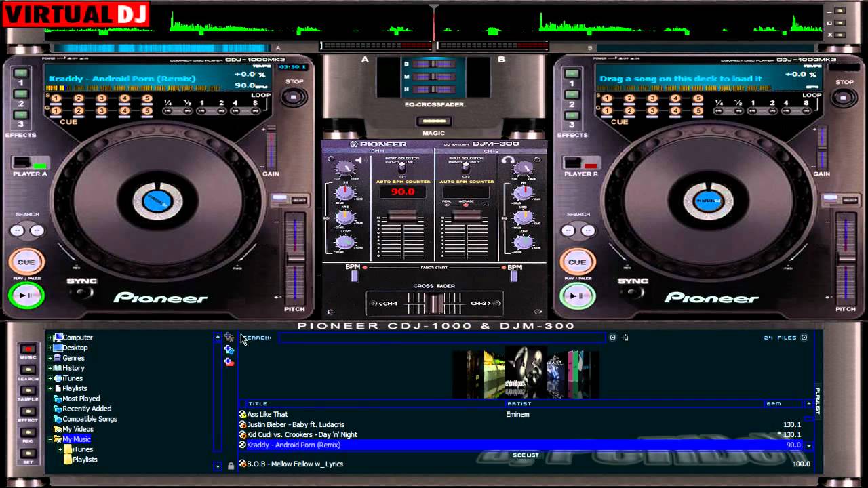This screenshot has width=868, height=488.
Task: Open the SEARCH side tab
Action: (28, 370)
